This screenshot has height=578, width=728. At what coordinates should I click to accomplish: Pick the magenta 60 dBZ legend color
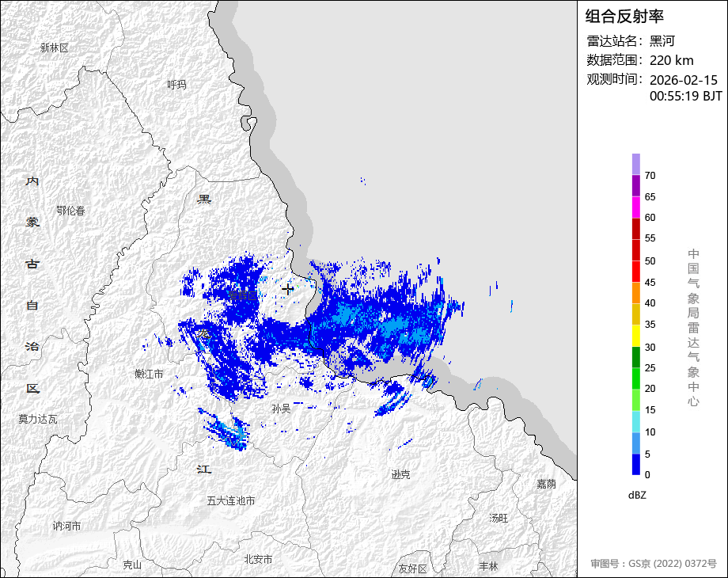coord(636,207)
